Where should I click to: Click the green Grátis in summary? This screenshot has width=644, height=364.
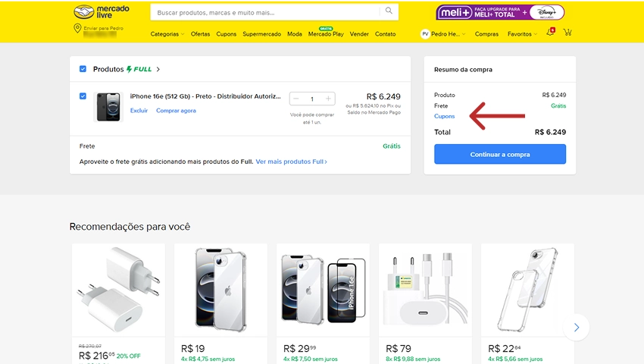pyautogui.click(x=558, y=105)
